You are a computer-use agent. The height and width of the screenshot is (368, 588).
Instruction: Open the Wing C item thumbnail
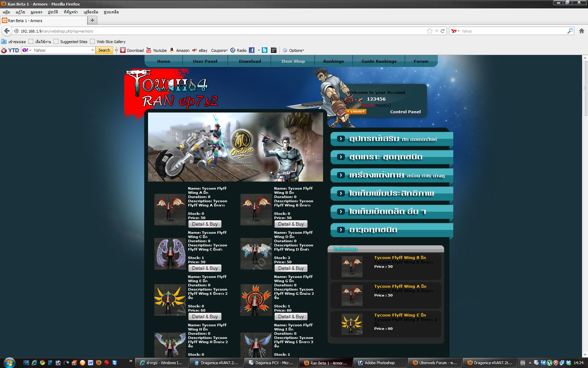pyautogui.click(x=170, y=254)
